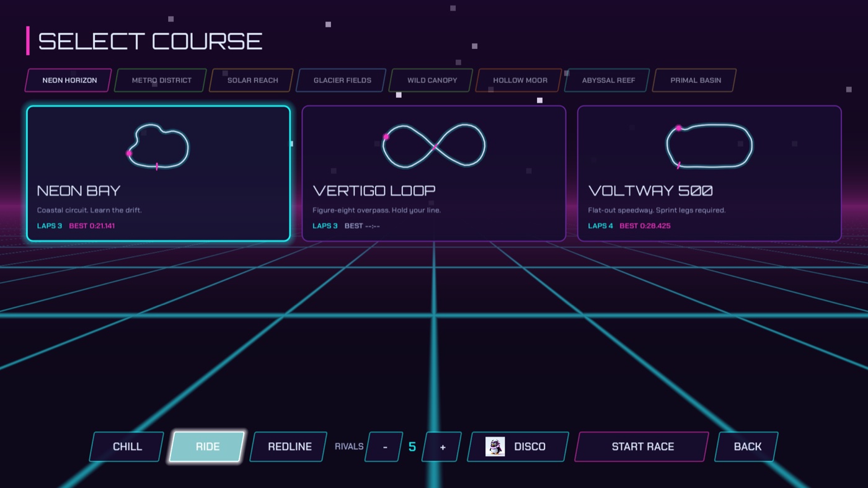
Task: Click the Disco penguin avatar icon
Action: pos(495,446)
